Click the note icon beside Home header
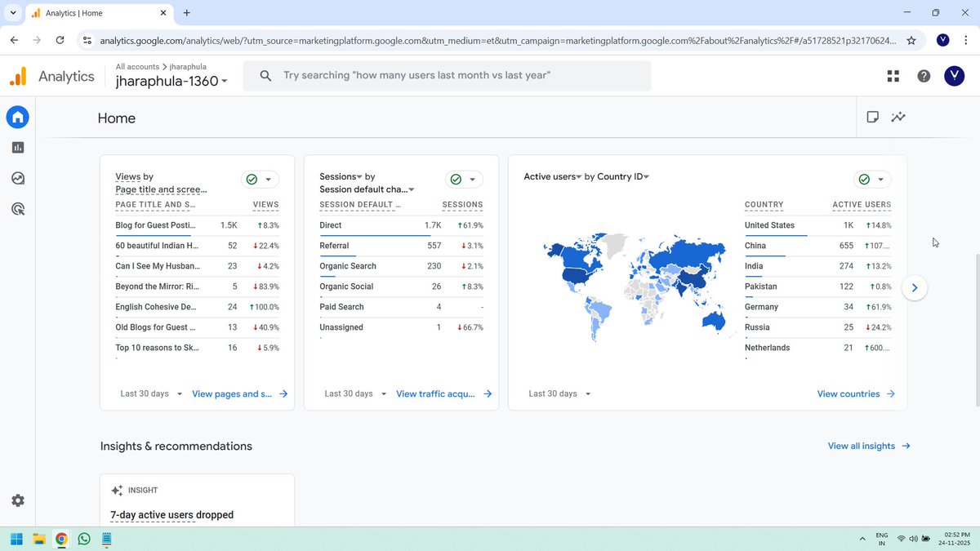Viewport: 980px width, 551px height. pos(872,117)
